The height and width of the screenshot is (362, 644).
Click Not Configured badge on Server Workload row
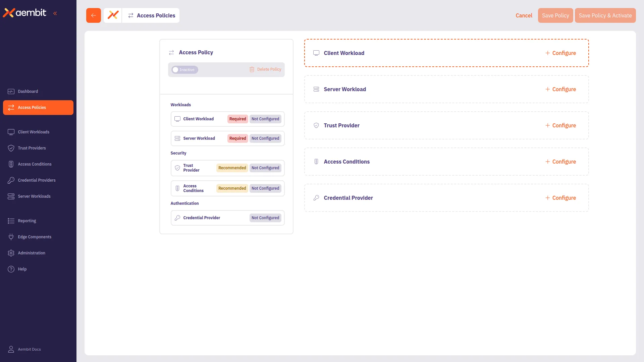tap(265, 138)
